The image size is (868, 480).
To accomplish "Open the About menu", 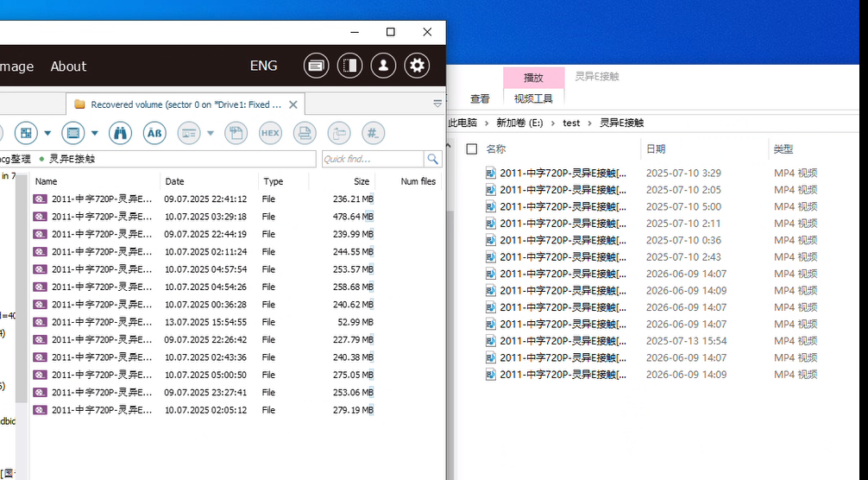I will point(69,66).
